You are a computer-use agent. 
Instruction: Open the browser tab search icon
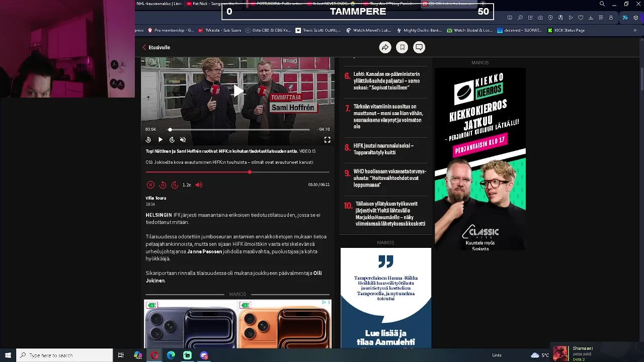(602, 4)
